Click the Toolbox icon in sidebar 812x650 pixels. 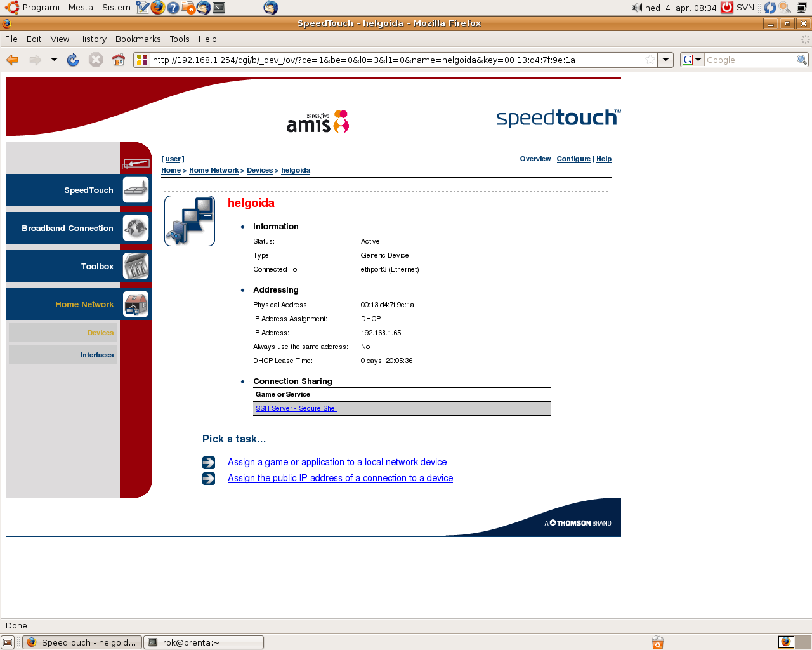click(136, 266)
